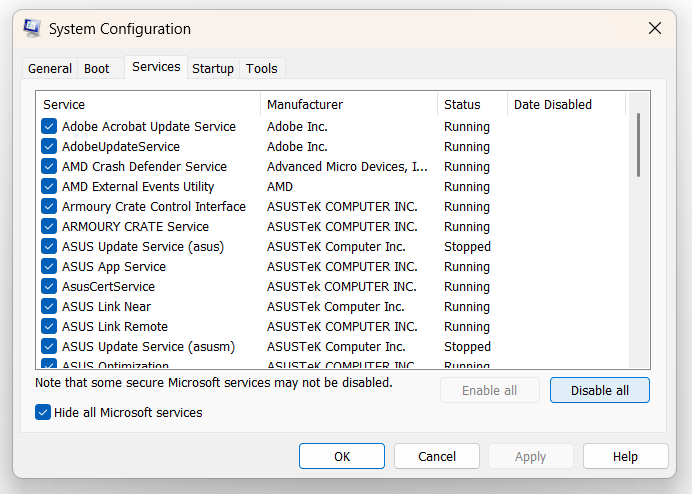Toggle ASUS App Service checkbox
Image resolution: width=692 pixels, height=494 pixels.
(49, 266)
